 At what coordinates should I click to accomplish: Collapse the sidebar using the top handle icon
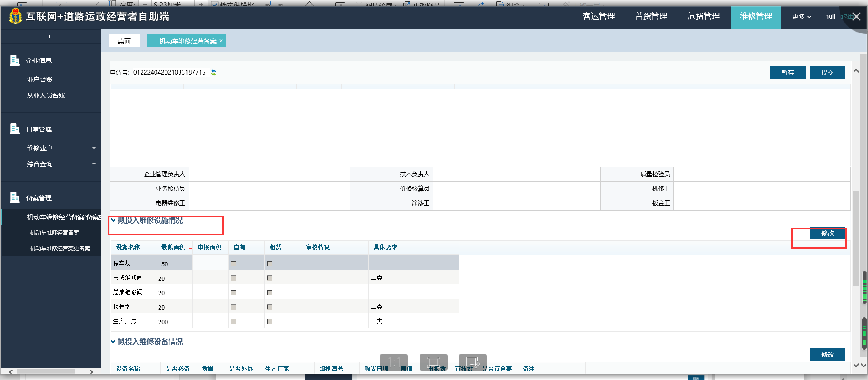click(x=51, y=37)
